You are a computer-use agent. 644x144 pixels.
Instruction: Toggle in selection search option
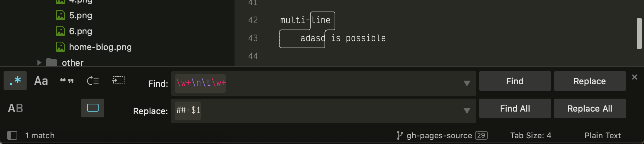pyautogui.click(x=119, y=81)
